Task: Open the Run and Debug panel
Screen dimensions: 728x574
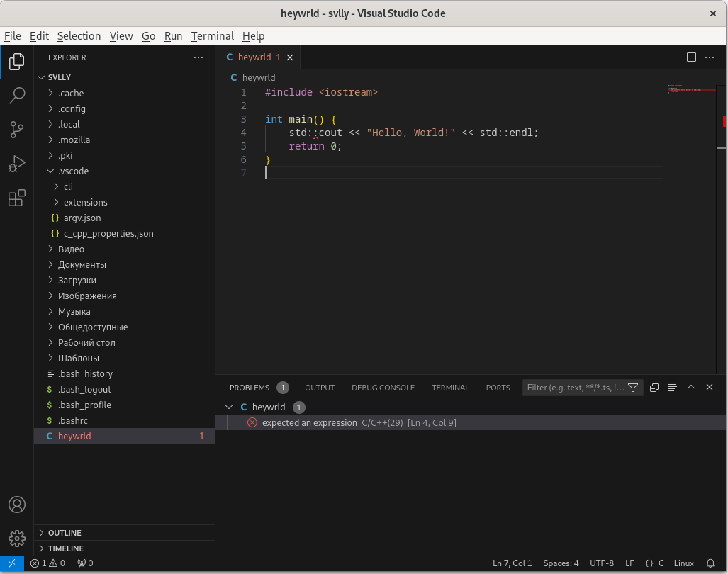Action: pos(16,164)
